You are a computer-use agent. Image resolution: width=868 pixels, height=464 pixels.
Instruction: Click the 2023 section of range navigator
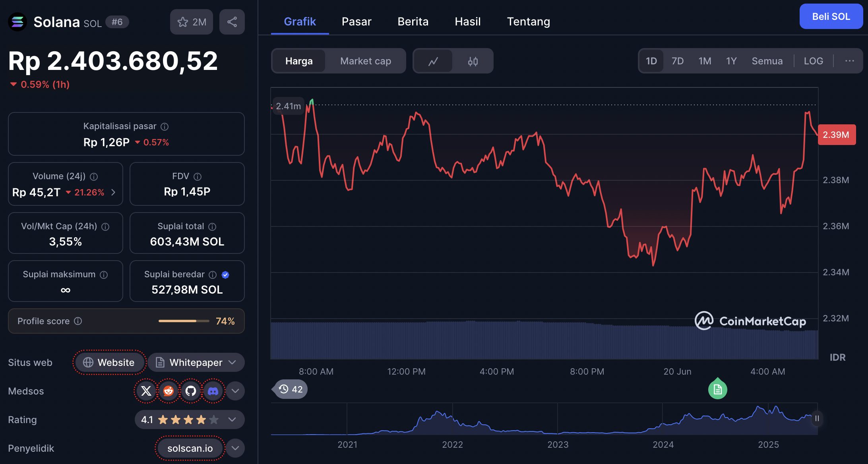coord(558,445)
